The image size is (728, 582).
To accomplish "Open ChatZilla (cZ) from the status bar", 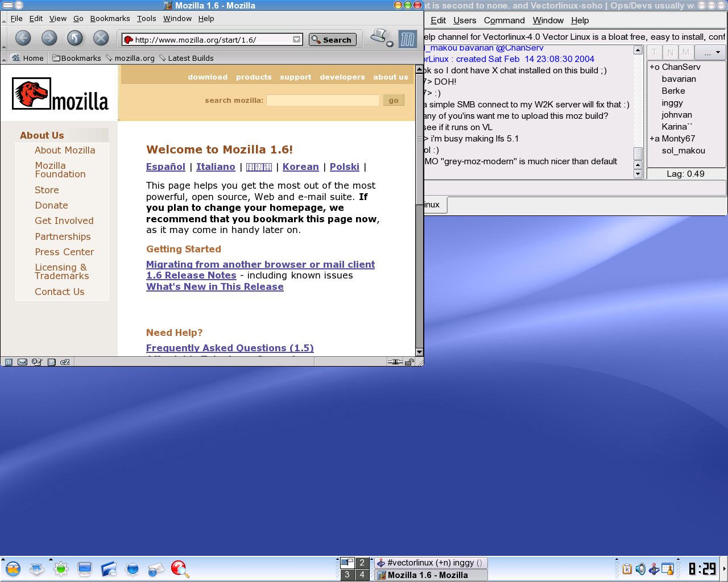I will (65, 362).
